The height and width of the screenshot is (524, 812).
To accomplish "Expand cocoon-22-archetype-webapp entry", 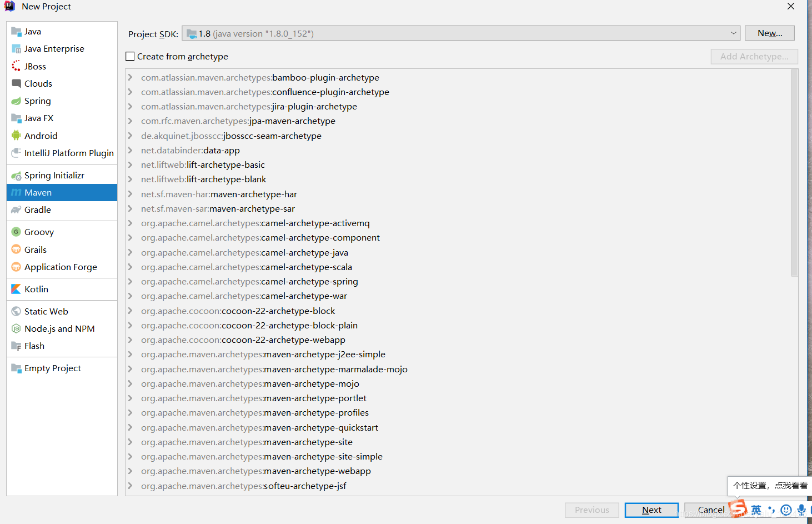I will (130, 340).
